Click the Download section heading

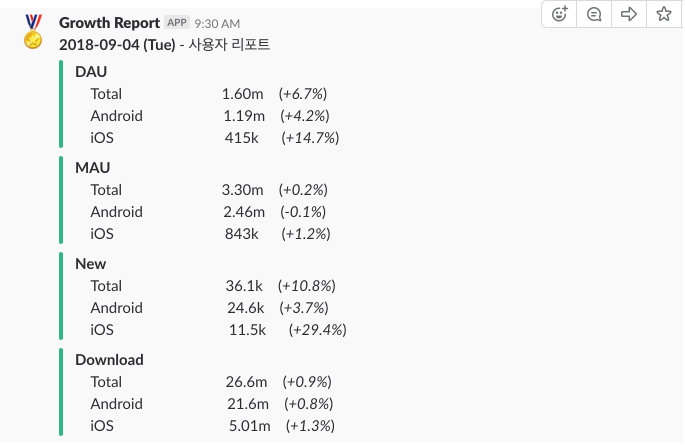109,360
